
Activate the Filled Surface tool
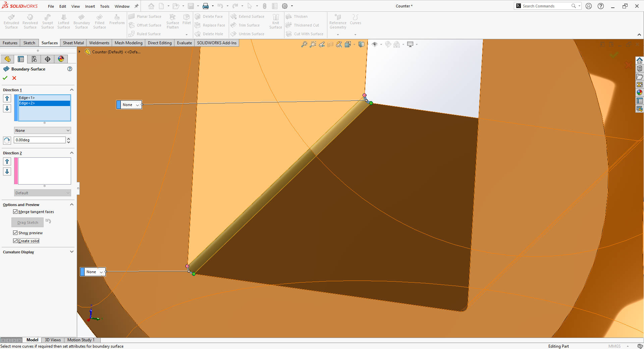click(x=99, y=21)
